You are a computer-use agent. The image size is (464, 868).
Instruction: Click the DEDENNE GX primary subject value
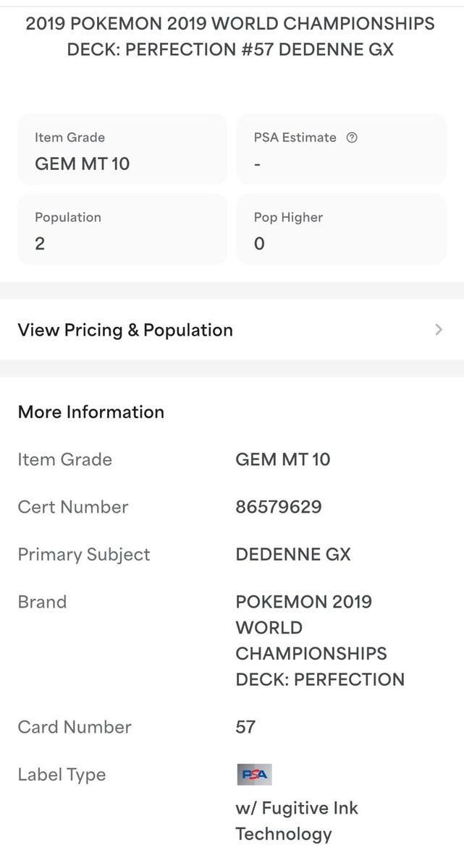(x=293, y=555)
